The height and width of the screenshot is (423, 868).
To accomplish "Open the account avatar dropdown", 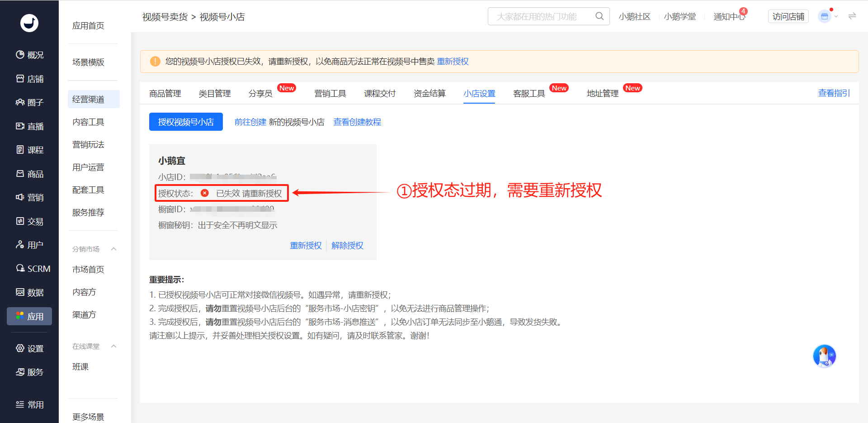I will tap(828, 16).
